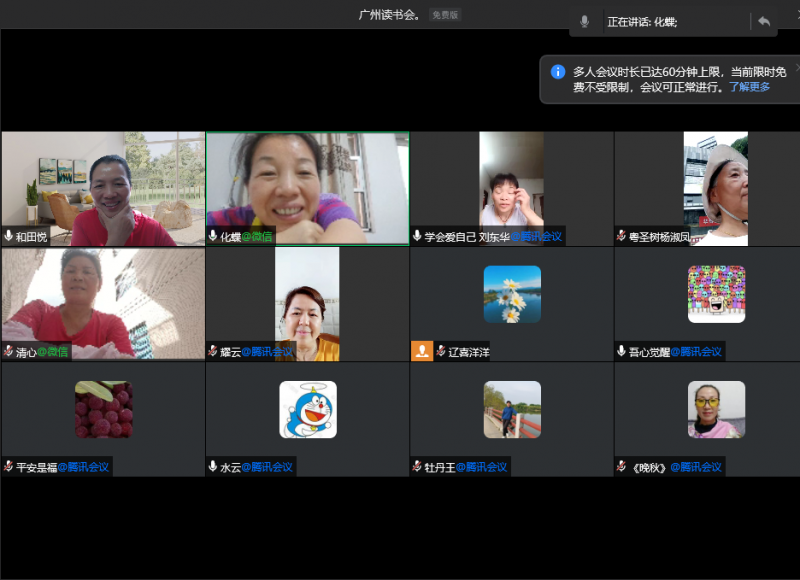This screenshot has width=800, height=580.
Task: Click the mic icon beside 和田悦's name
Action: click(x=9, y=237)
